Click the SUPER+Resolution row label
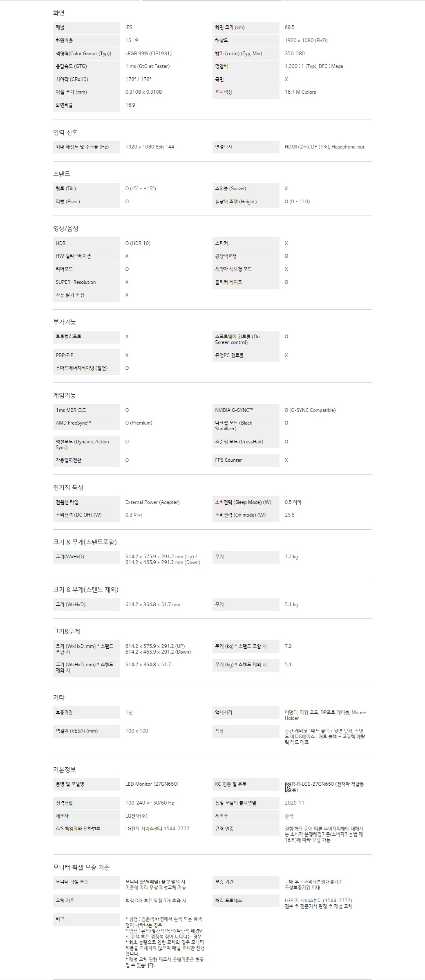Screen dimensions: 425x980 pos(76,282)
